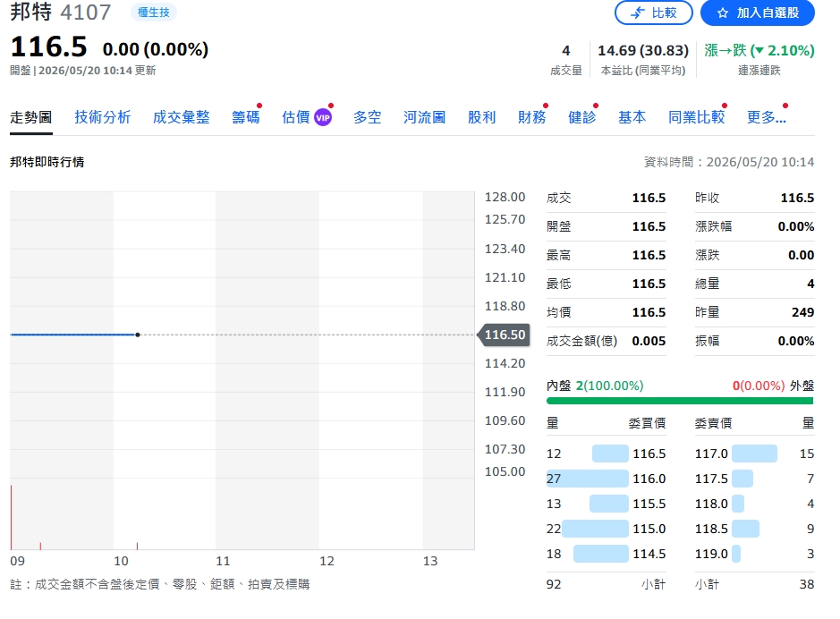Screen dimensions: 840x619
Task: Click the bid price 115.5
Action: (x=649, y=504)
